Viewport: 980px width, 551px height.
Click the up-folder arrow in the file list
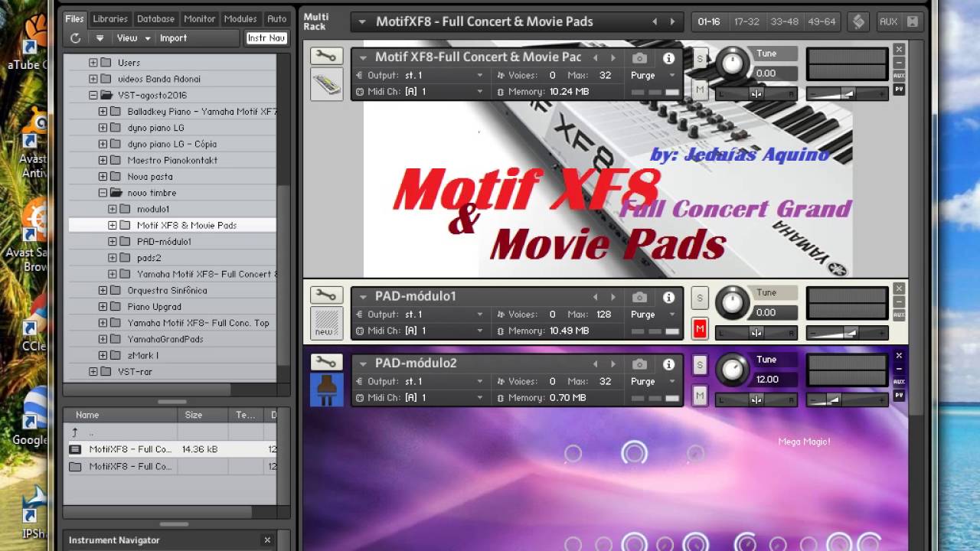[x=74, y=432]
